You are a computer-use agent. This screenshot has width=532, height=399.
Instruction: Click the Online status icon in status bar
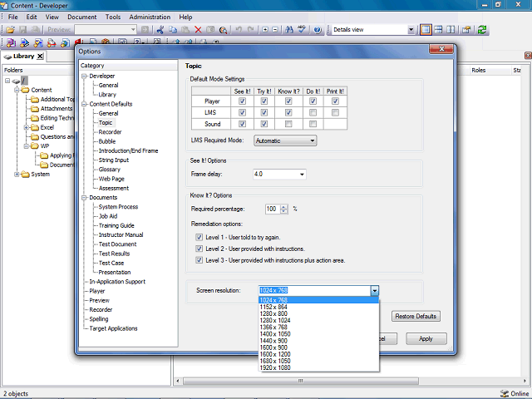tap(505, 393)
